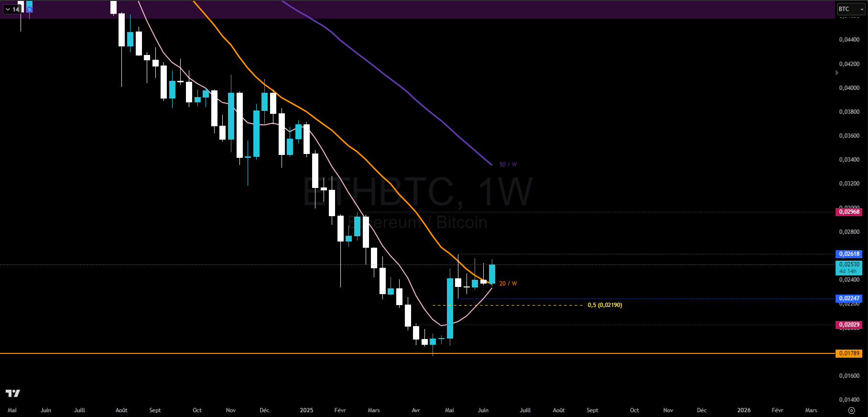Screen dimensions: 868x417
Task: Click the small gray arrow beside the price scale
Action: coord(837,73)
